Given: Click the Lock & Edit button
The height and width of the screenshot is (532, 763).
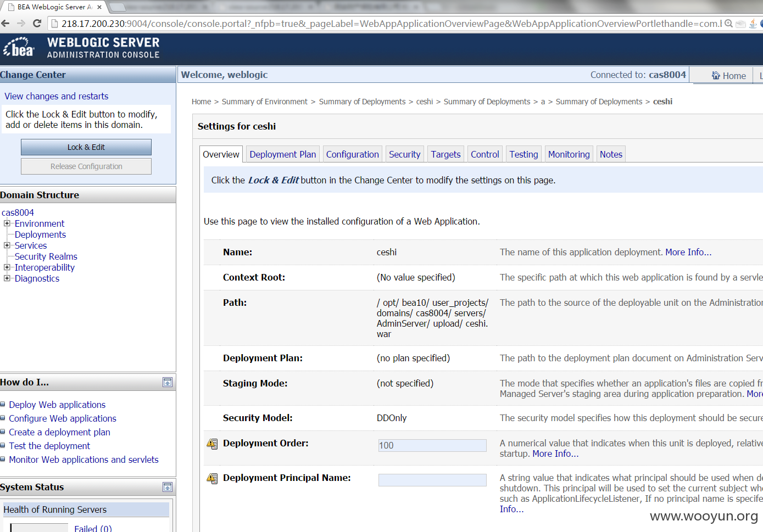Looking at the screenshot, I should click(86, 147).
